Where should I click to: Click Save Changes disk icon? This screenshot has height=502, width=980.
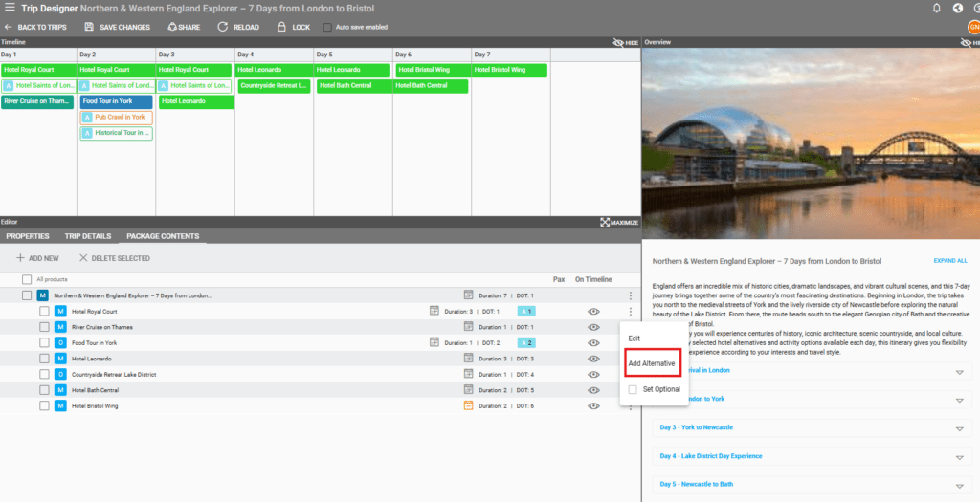pos(89,27)
